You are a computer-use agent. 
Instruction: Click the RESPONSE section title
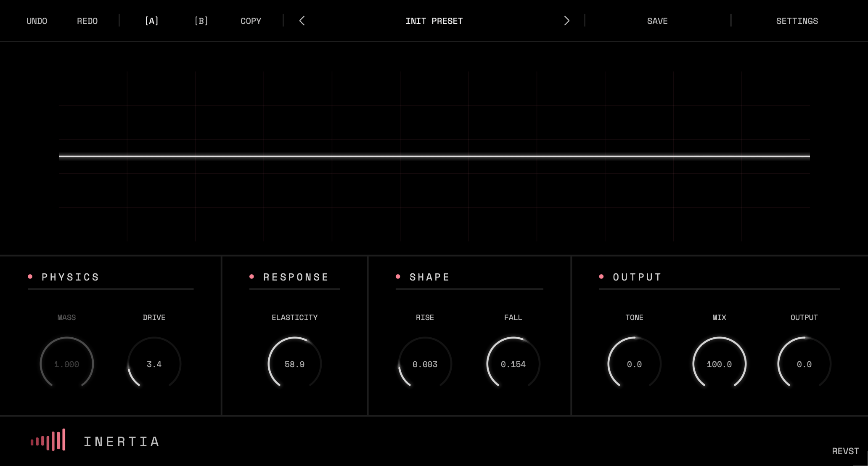296,277
